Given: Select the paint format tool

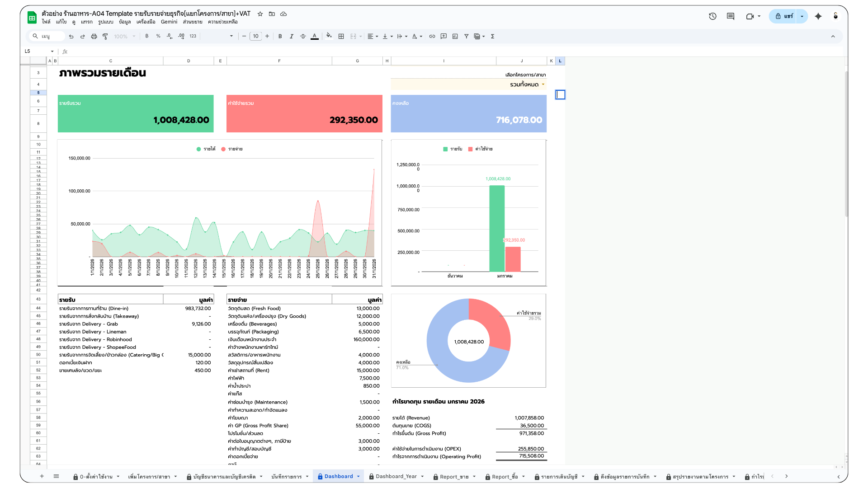Looking at the screenshot, I should [x=105, y=36].
